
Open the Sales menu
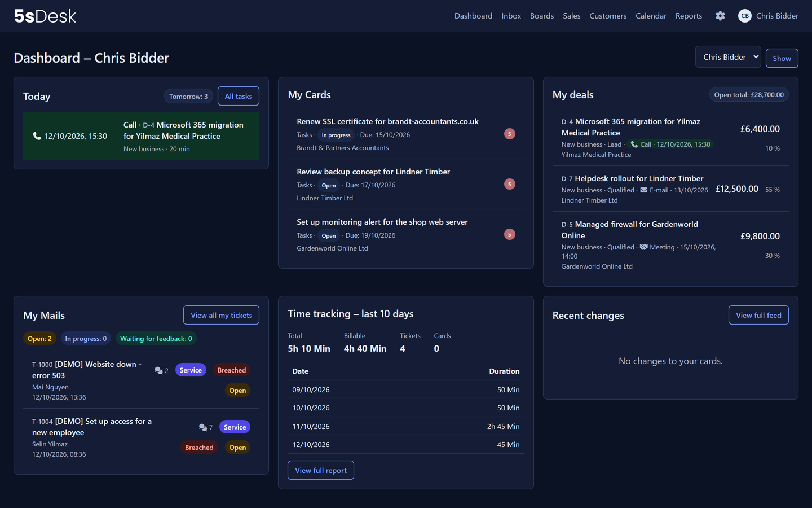[x=572, y=16]
